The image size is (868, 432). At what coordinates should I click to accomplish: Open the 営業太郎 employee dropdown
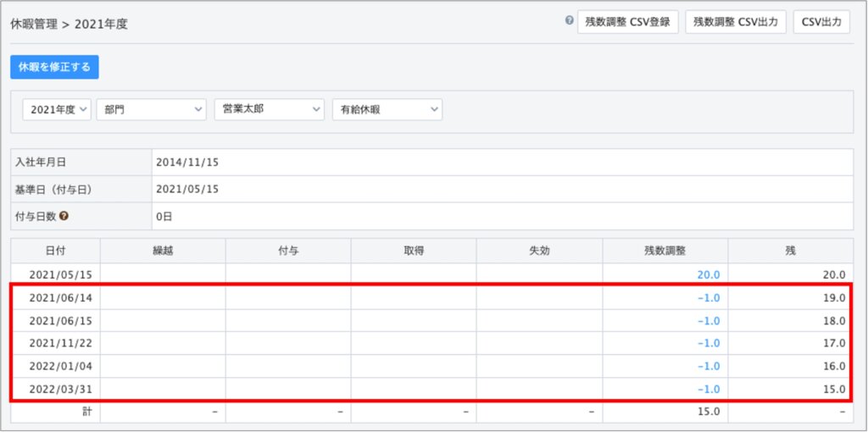point(269,110)
